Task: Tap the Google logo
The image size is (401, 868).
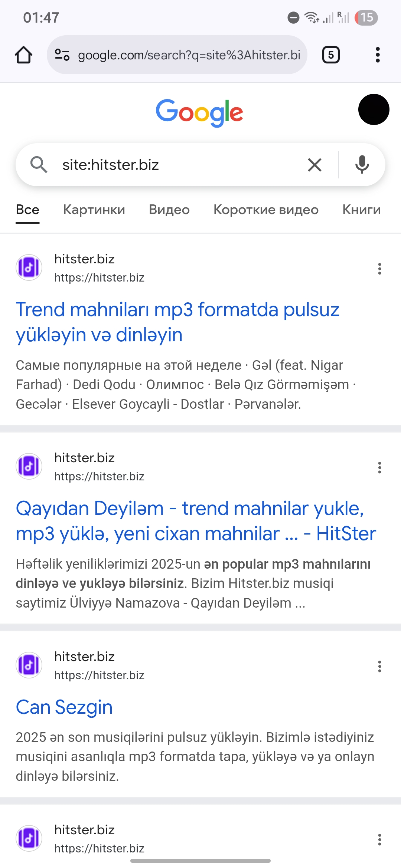Action: tap(199, 112)
